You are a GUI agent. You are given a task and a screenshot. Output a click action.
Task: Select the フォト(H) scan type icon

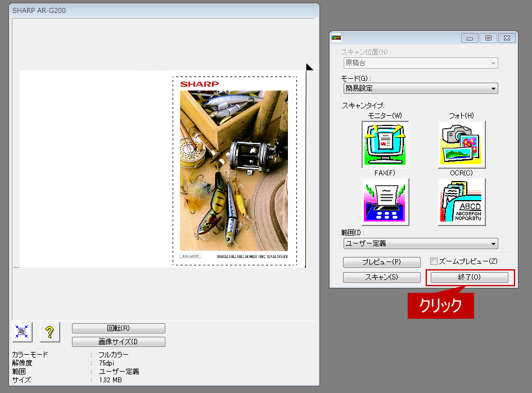point(462,144)
